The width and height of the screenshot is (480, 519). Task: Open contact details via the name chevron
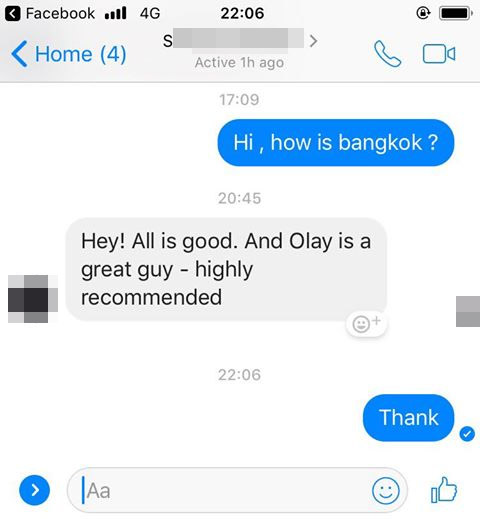coord(313,41)
